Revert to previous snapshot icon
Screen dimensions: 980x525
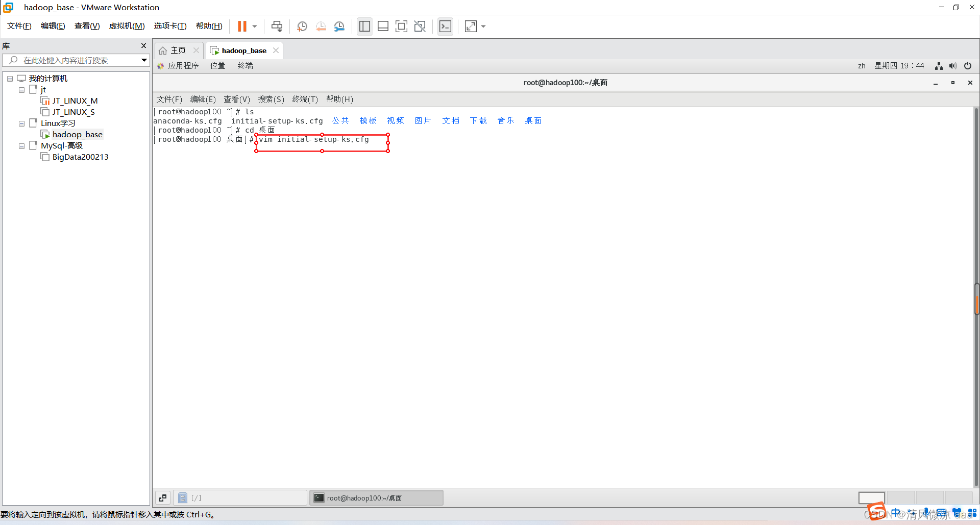click(x=321, y=26)
